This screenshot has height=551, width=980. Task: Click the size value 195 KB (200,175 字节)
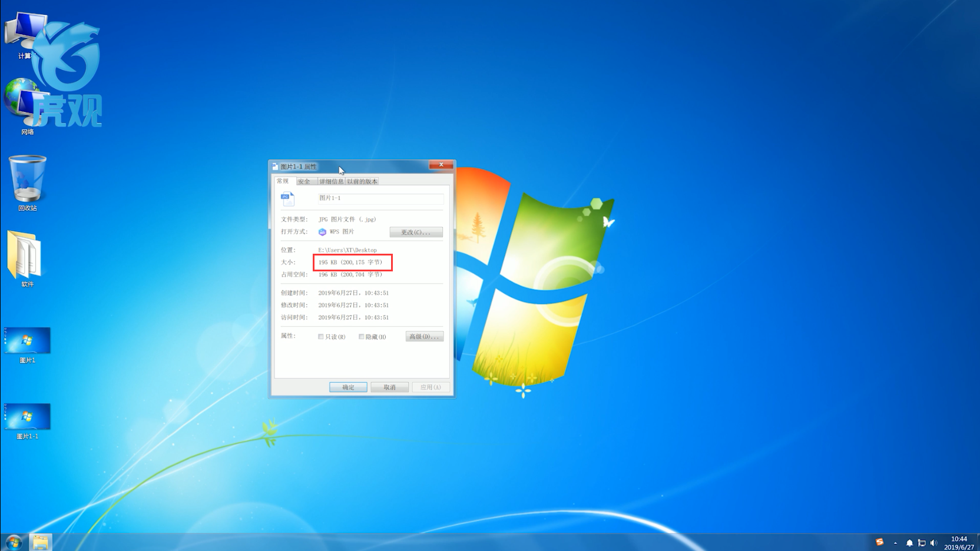point(350,263)
